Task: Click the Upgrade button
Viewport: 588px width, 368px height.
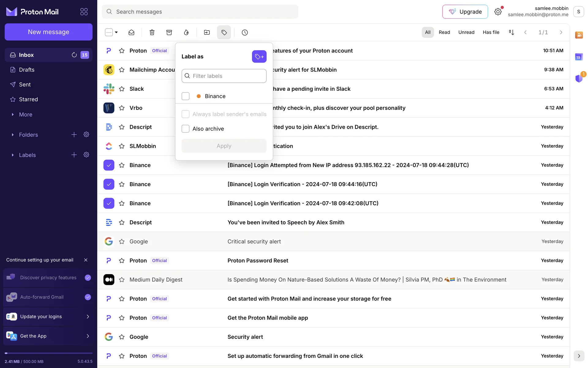Action: coord(465,12)
